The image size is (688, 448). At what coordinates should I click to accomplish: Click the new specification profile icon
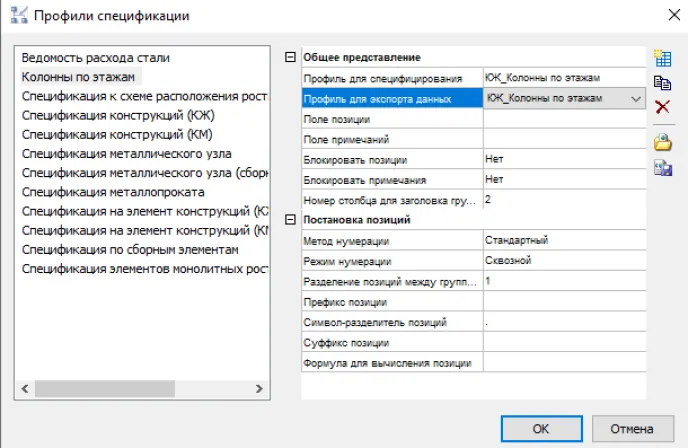(x=661, y=58)
